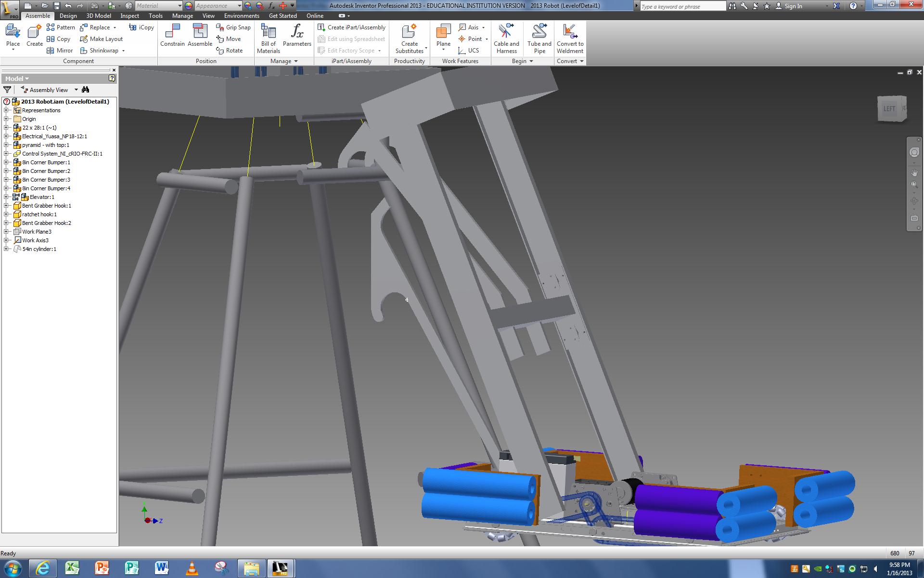Select the Pattern component tool
This screenshot has height=578, width=924.
pos(61,27)
